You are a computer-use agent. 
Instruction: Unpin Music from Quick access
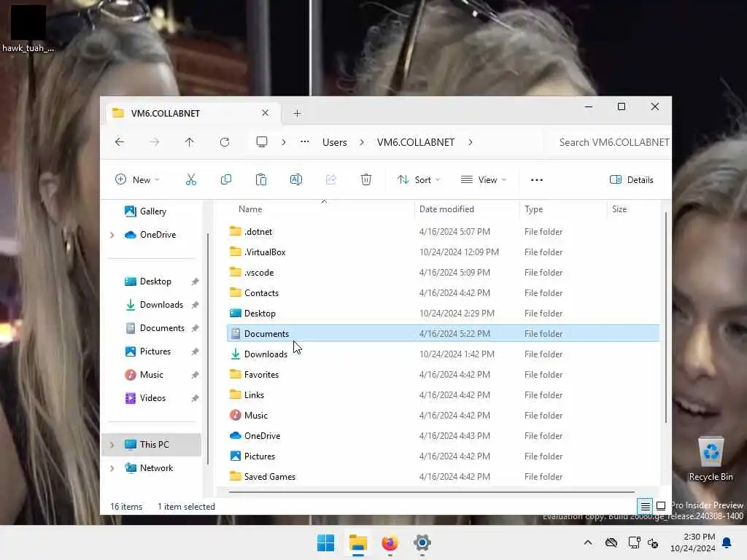point(195,375)
